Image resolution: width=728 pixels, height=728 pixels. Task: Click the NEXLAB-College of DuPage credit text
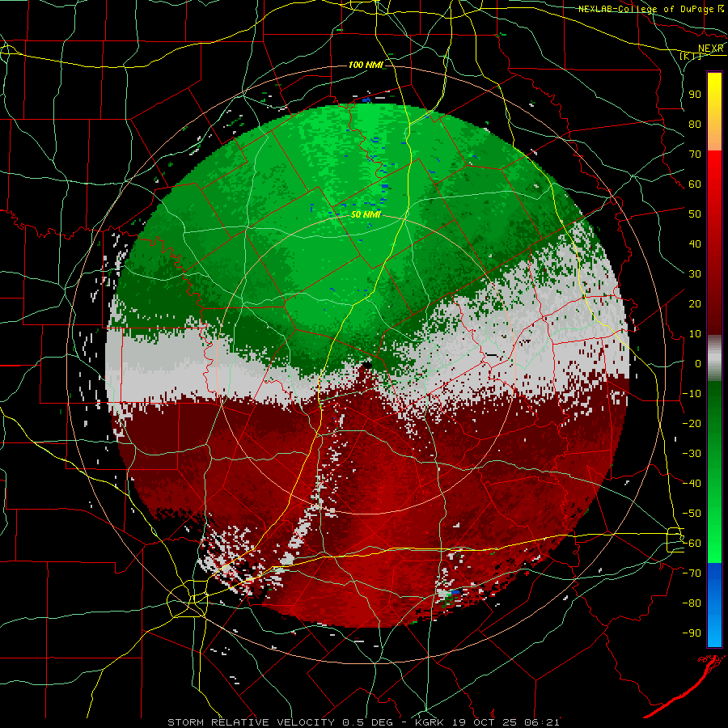[x=645, y=9]
